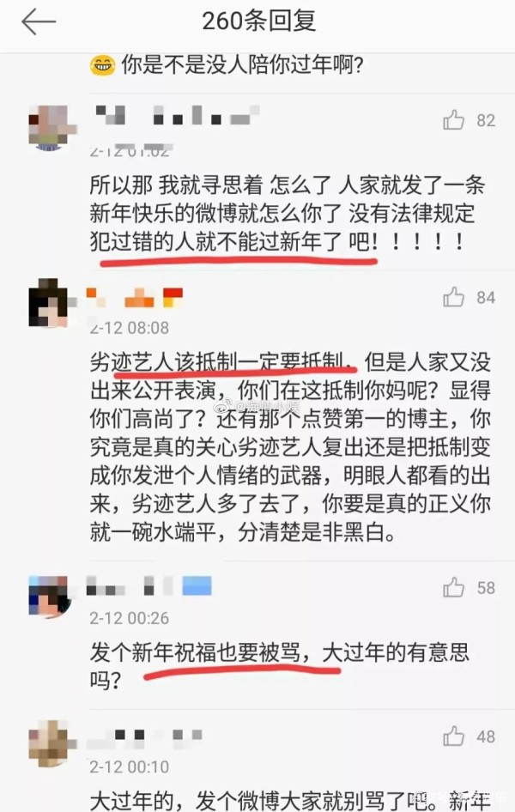Tap the back arrow icon
This screenshot has height=812, width=515.
click(39, 21)
